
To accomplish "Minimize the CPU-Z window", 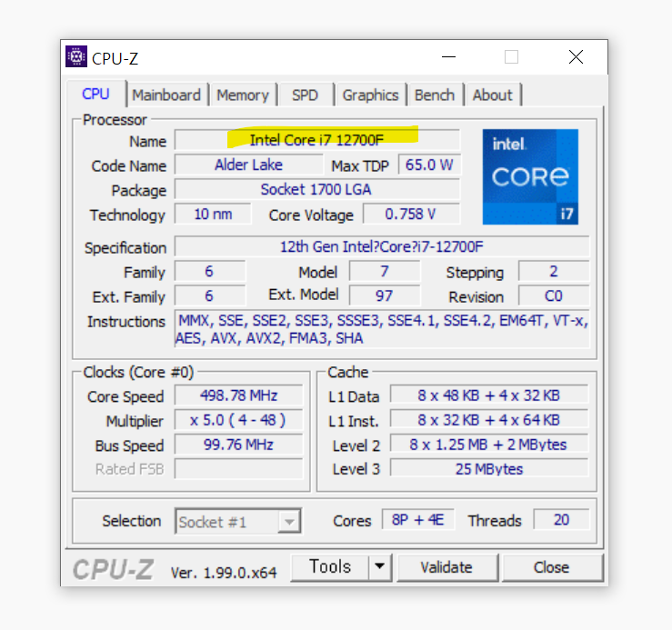I will point(448,56).
